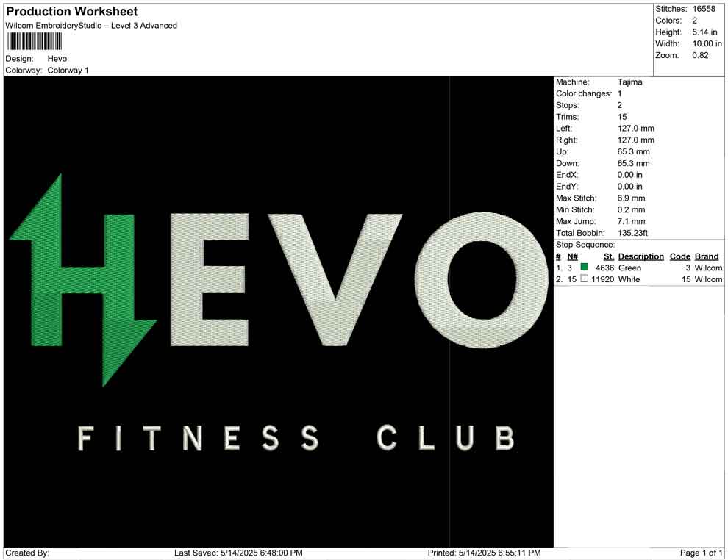Click 'Wilcom' brand in the Green row
This screenshot has height=560, width=728.
(708, 268)
